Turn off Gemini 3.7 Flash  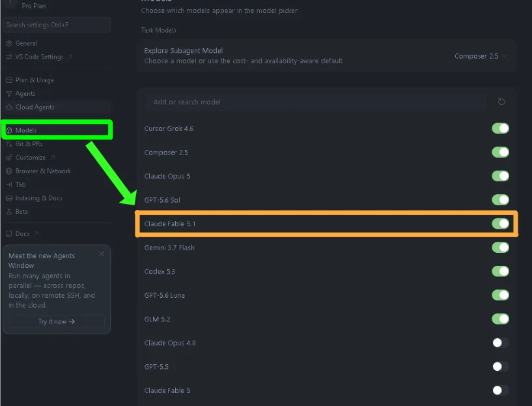[501, 247]
